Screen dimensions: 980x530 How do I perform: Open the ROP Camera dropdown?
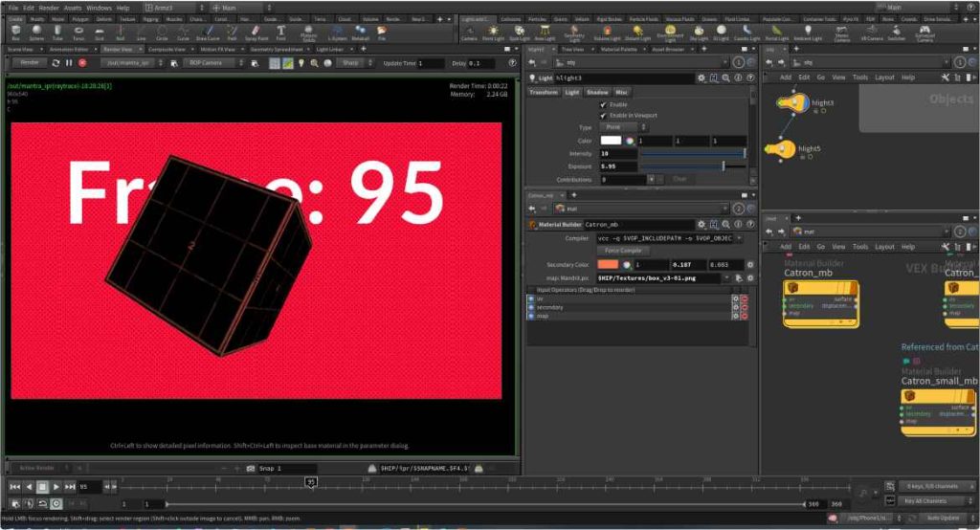(x=213, y=62)
